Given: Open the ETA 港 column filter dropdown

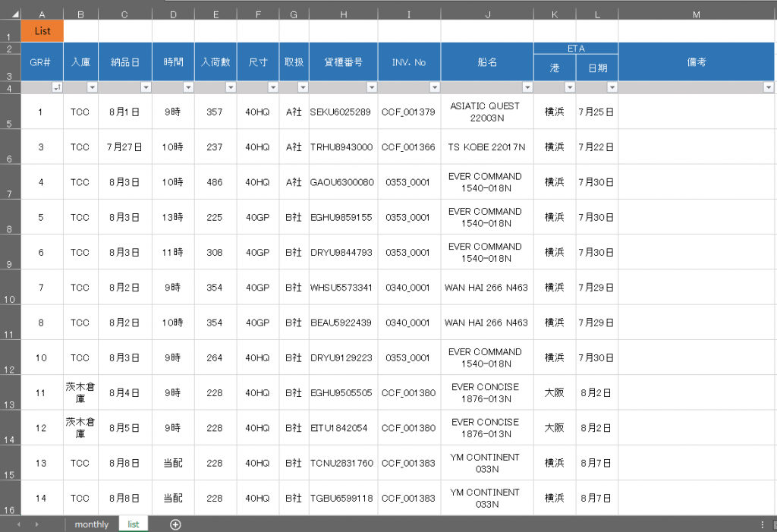Looking at the screenshot, I should pos(570,87).
